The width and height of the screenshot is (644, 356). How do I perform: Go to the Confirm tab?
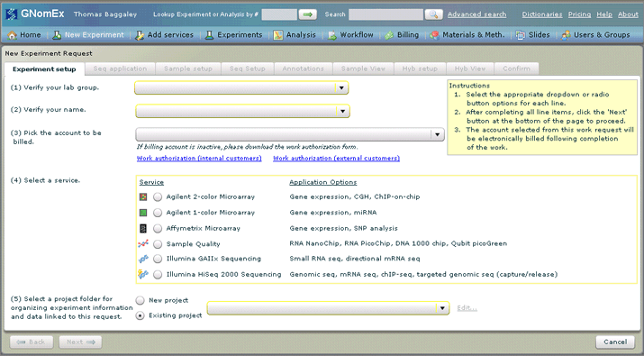click(x=516, y=68)
